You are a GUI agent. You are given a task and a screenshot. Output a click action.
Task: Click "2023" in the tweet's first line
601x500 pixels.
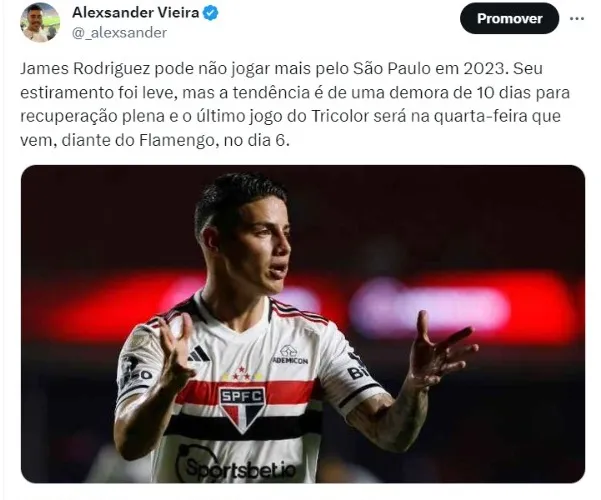tap(485, 69)
